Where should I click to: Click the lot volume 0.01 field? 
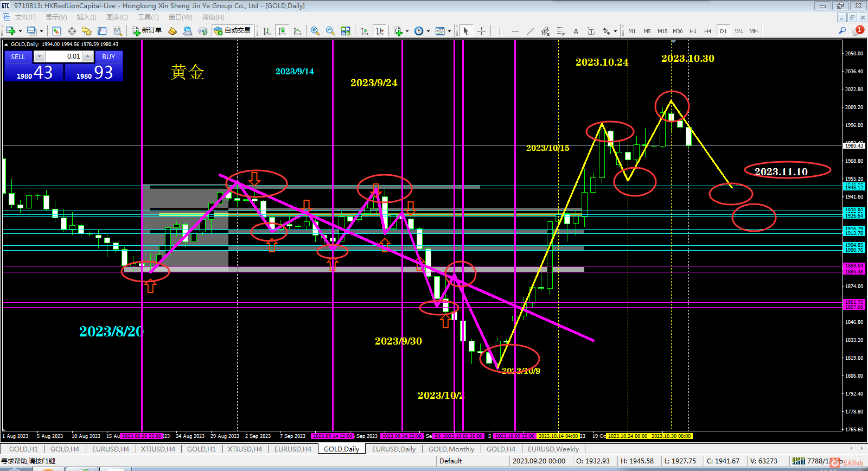pos(63,56)
